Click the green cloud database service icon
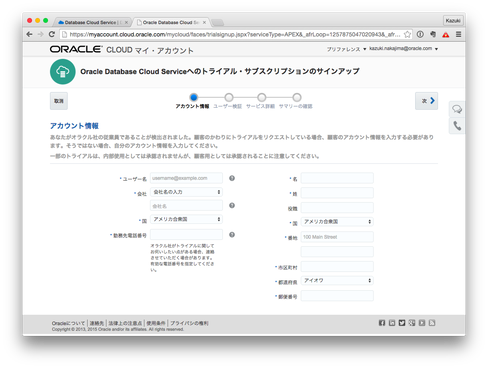 pyautogui.click(x=63, y=72)
